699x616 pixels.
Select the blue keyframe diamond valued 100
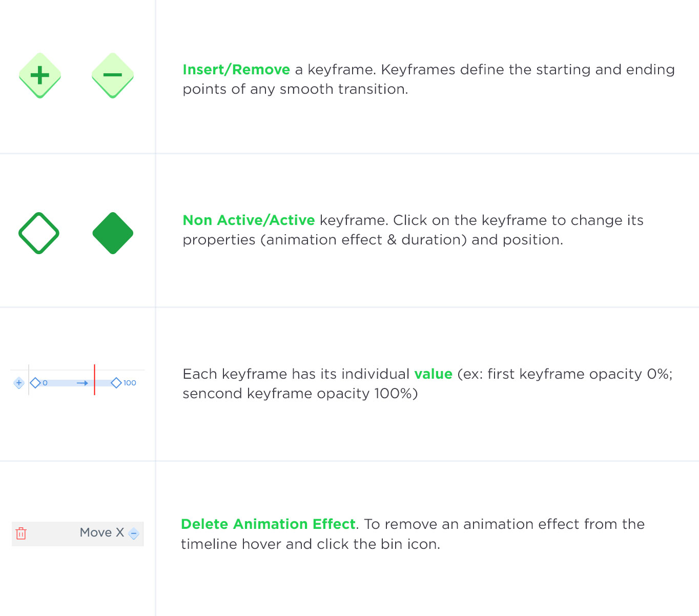click(116, 383)
